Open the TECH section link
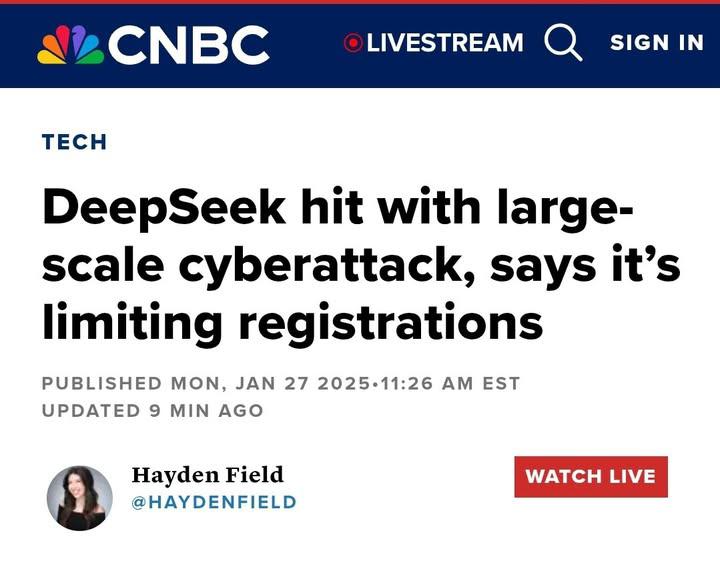This screenshot has width=720, height=585. pyautogui.click(x=74, y=142)
